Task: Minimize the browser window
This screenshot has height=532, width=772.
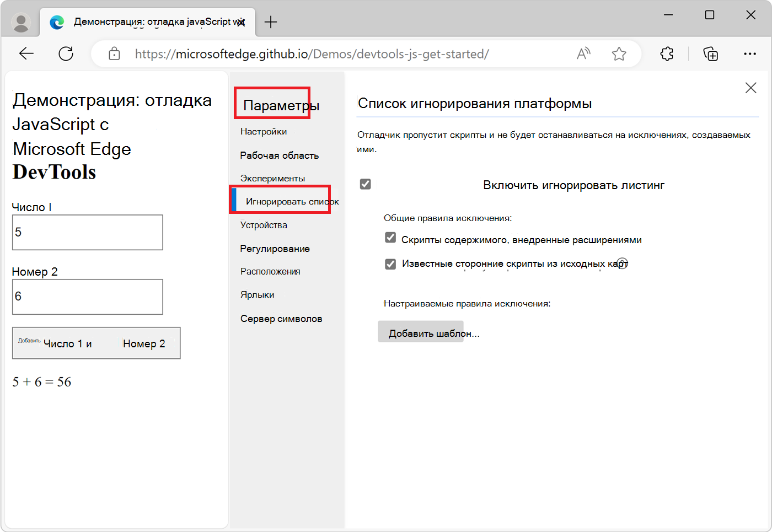Action: 668,15
